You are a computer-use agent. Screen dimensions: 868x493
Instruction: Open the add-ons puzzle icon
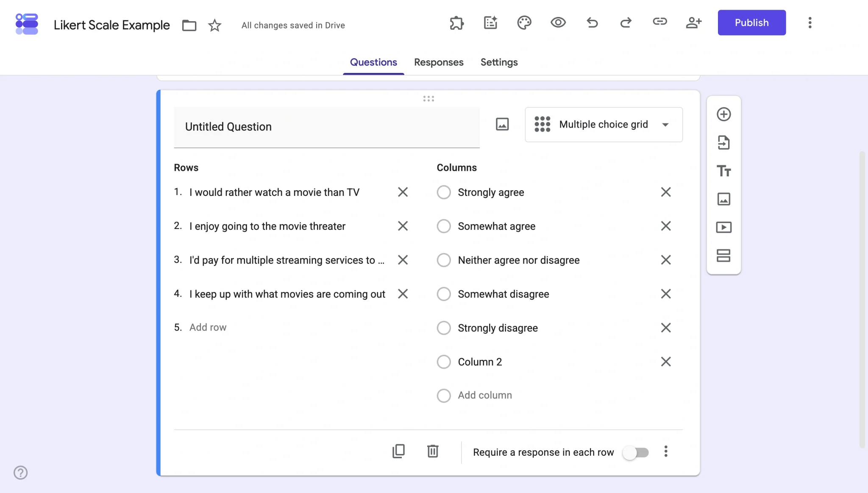456,22
